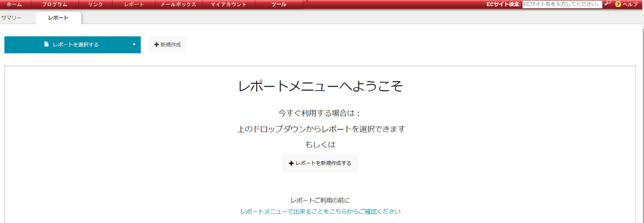The height and width of the screenshot is (223, 644).
Task: Click the yellow help question icon
Action: [x=618, y=4]
